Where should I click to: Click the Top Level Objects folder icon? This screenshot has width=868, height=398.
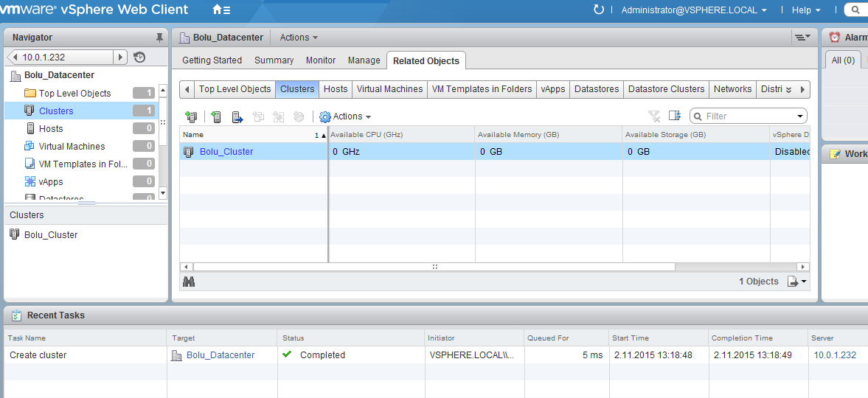coord(30,93)
